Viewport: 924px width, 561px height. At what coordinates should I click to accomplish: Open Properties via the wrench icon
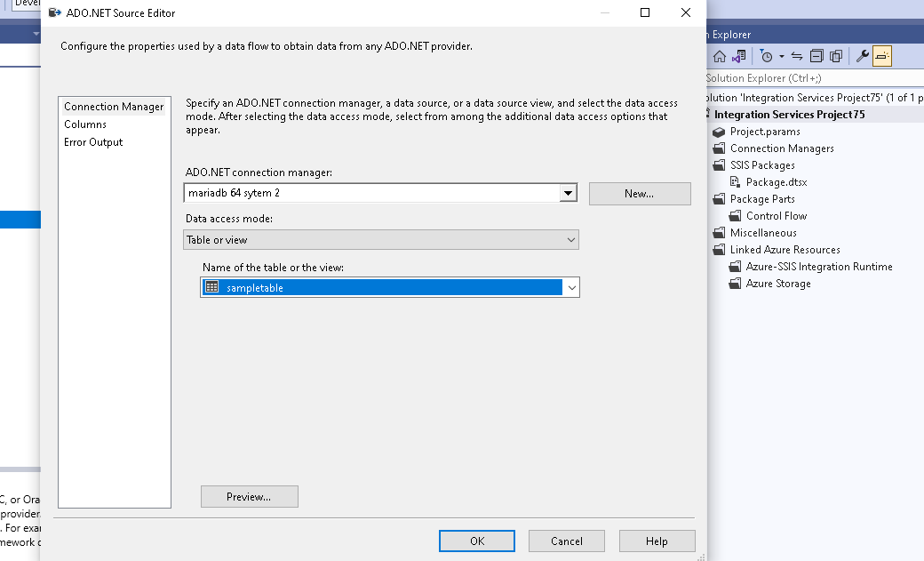point(862,56)
